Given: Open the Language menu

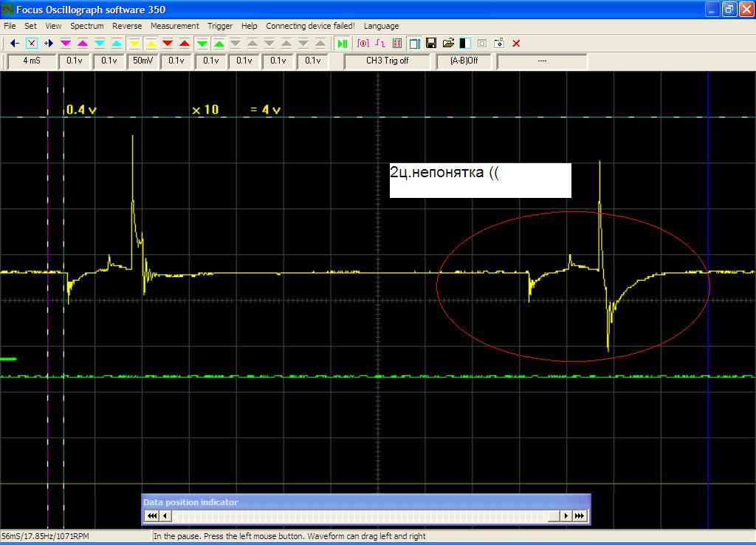Looking at the screenshot, I should click(x=382, y=26).
